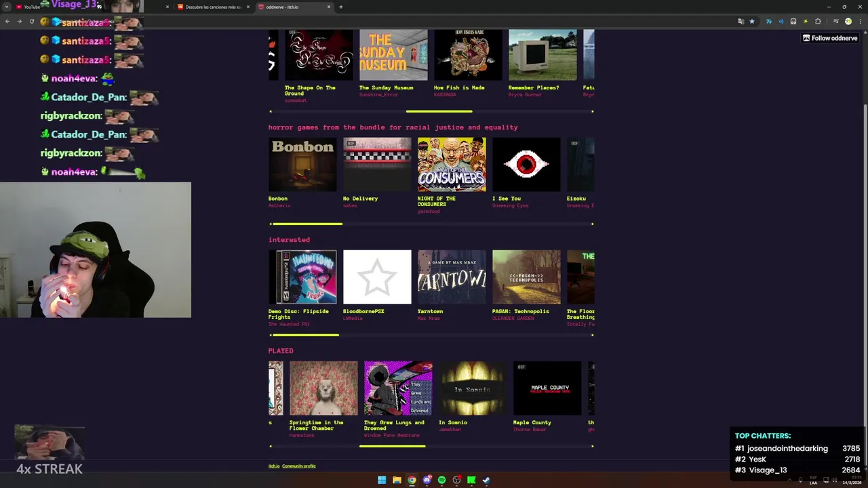Open the How Fish is Made cover
This screenshot has height=488, width=868.
(x=468, y=54)
